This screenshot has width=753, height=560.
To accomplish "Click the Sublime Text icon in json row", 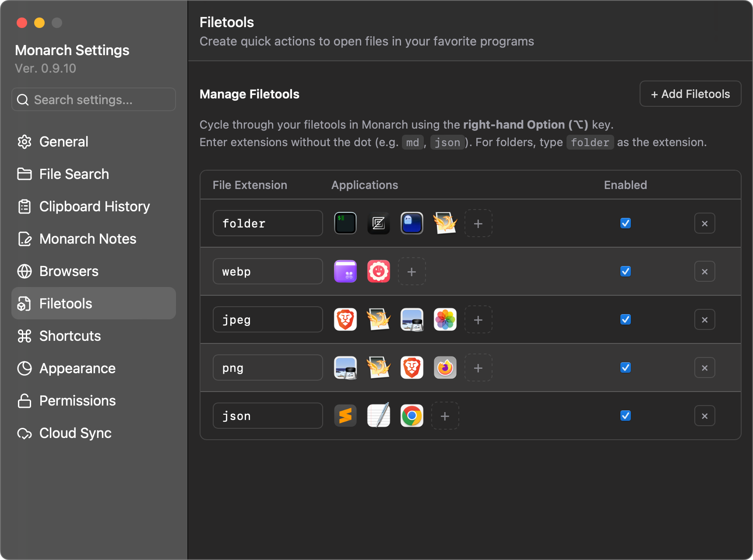I will coord(345,416).
